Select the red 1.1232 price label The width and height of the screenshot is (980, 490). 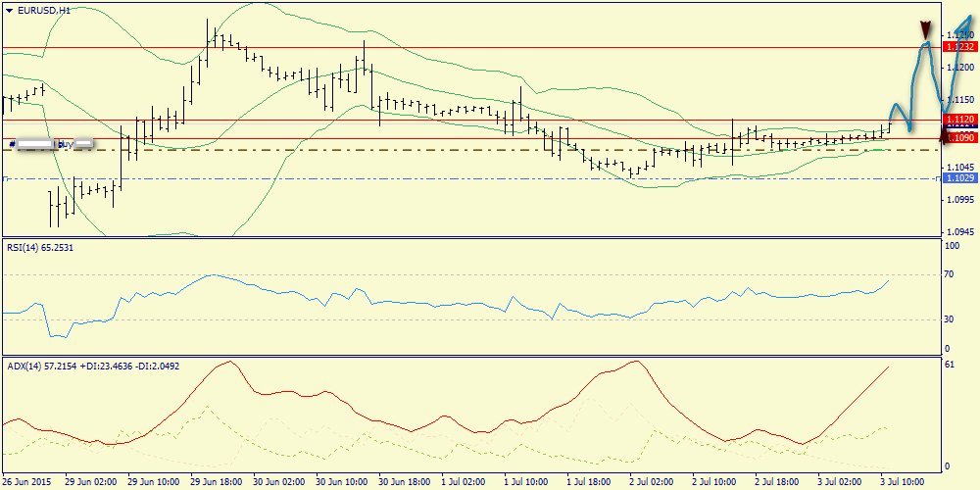pos(958,46)
